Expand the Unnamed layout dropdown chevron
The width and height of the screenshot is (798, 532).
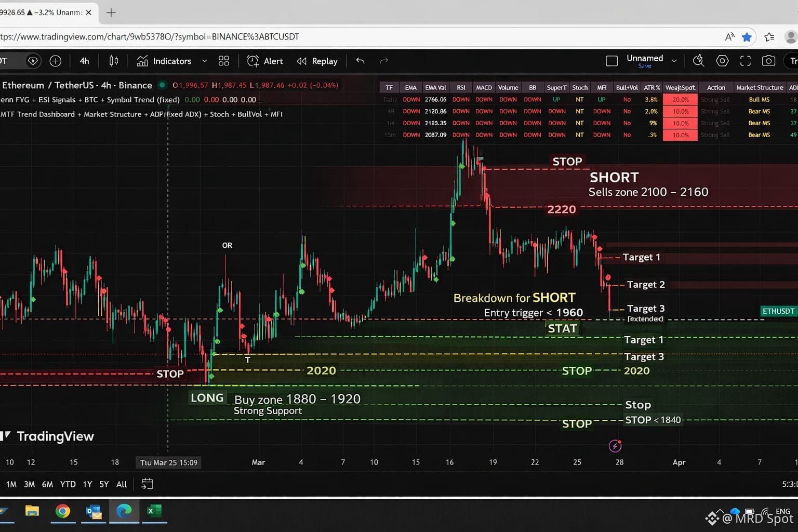674,61
